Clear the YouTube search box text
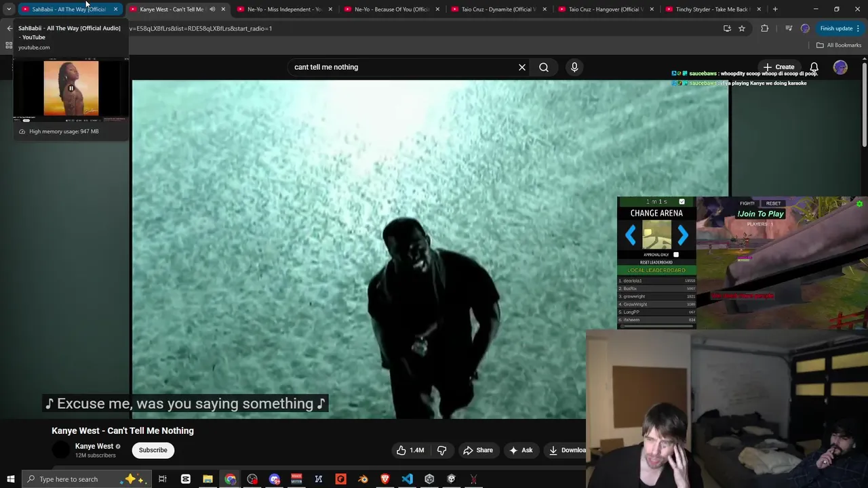The height and width of the screenshot is (488, 868). (x=522, y=67)
